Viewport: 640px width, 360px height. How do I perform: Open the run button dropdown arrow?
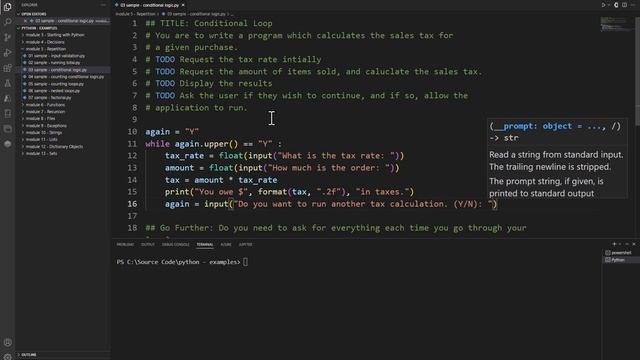pyautogui.click(x=609, y=5)
